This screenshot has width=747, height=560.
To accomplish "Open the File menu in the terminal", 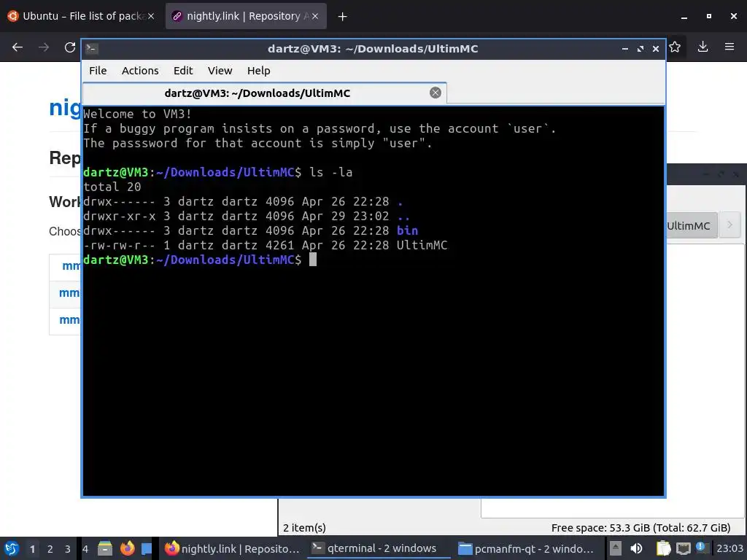I will coord(98,71).
